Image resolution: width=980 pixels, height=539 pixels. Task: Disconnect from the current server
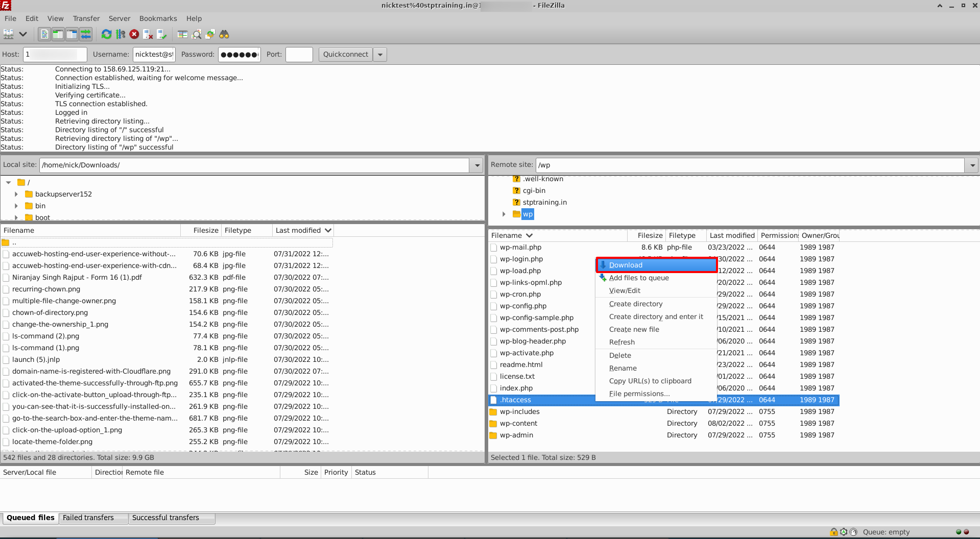point(148,34)
